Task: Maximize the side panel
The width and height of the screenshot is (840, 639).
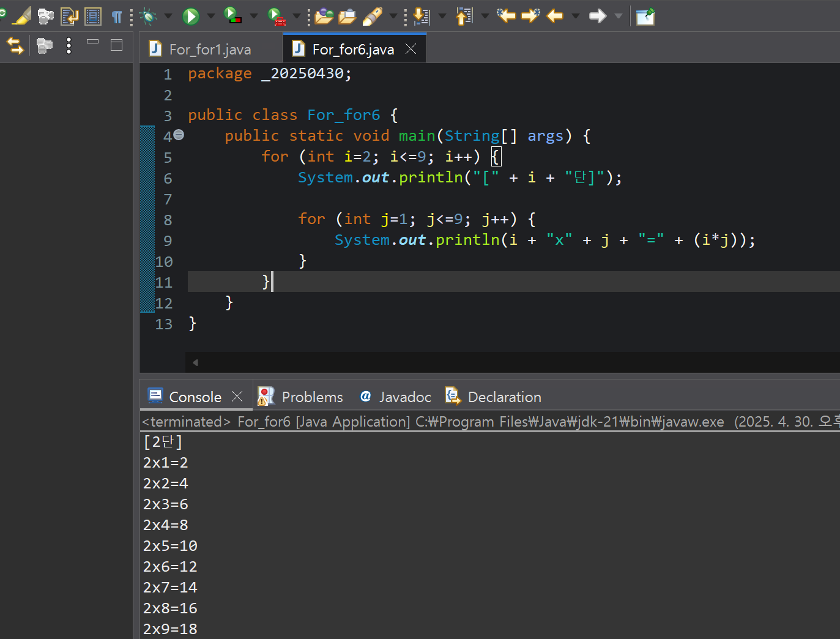Action: pos(116,45)
